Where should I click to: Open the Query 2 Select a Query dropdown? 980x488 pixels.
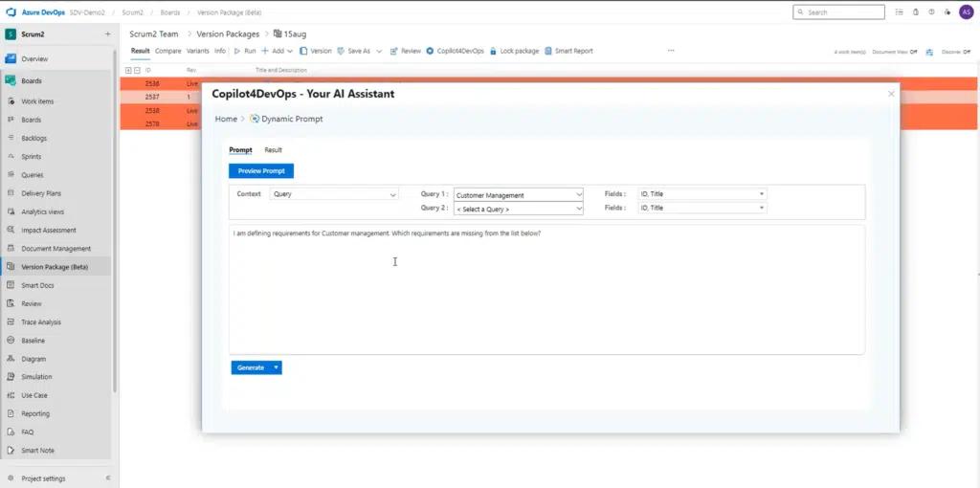coord(518,209)
